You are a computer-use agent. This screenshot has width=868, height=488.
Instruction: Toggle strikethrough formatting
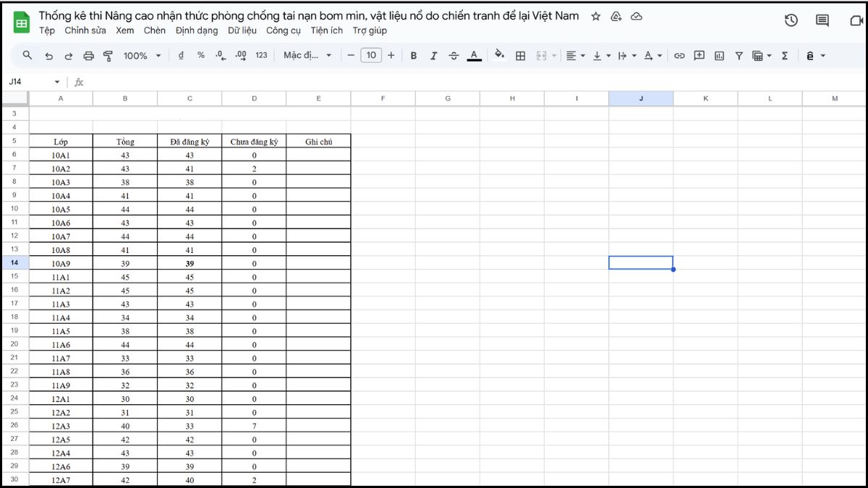[454, 55]
